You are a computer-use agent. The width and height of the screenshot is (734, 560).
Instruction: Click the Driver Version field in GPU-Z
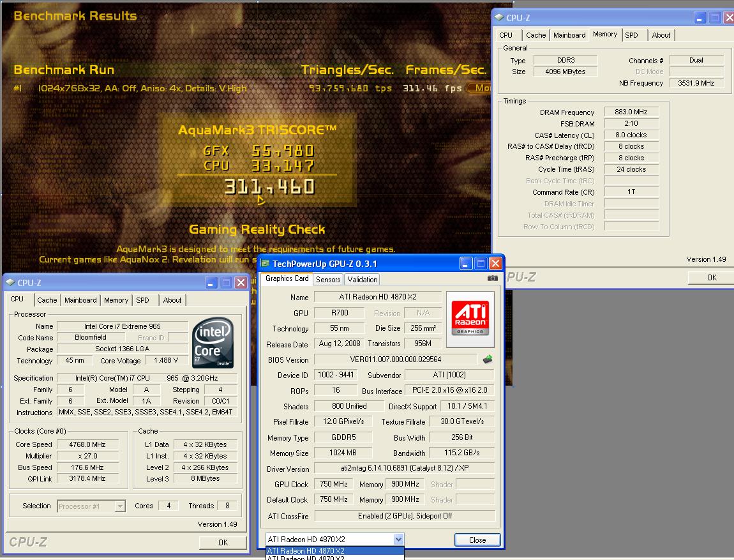(405, 468)
